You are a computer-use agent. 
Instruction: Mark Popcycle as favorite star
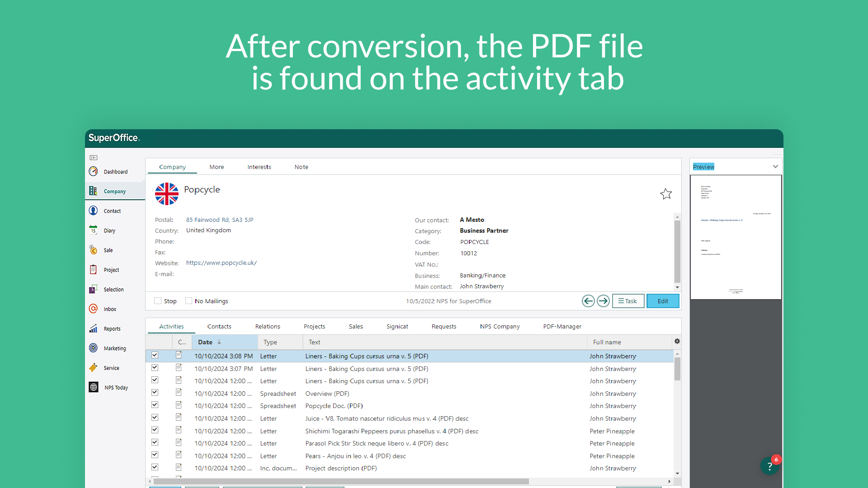click(666, 194)
